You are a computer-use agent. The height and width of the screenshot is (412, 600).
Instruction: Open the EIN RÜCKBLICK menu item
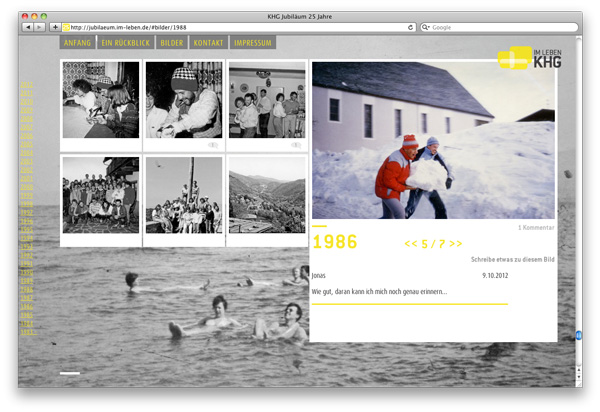click(126, 42)
